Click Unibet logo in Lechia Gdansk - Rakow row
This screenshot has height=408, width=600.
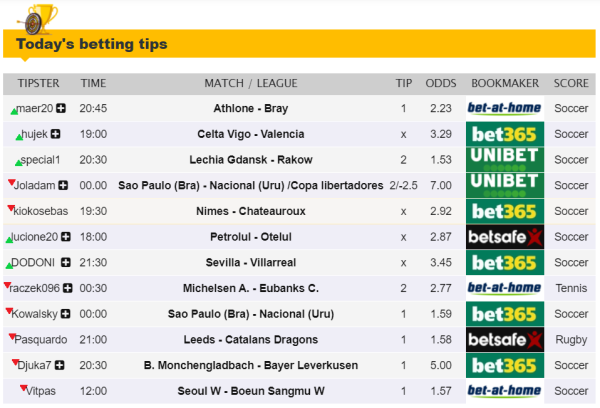tap(505, 159)
